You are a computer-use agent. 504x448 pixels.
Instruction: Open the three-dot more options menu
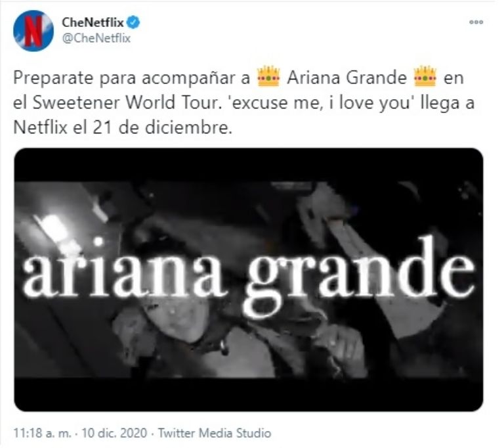point(476,22)
